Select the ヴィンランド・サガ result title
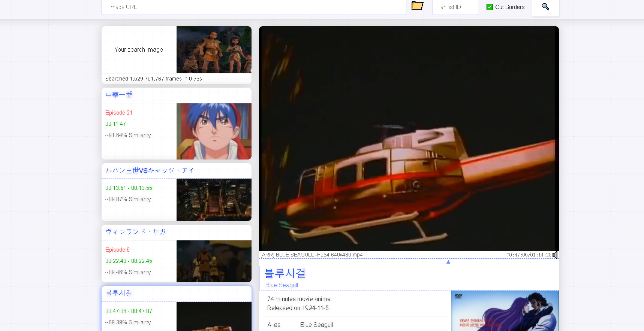 click(x=135, y=232)
